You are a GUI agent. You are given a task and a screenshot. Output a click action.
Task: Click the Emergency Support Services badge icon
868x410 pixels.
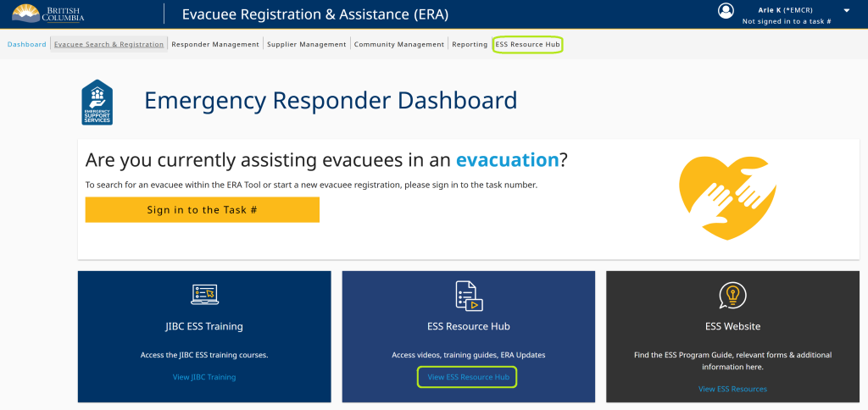coord(97,102)
